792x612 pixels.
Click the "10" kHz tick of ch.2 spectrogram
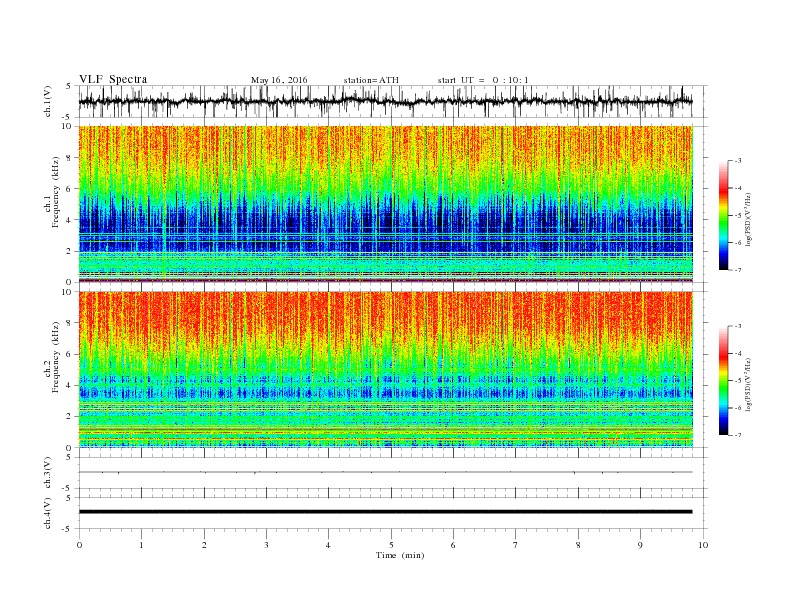click(x=67, y=292)
